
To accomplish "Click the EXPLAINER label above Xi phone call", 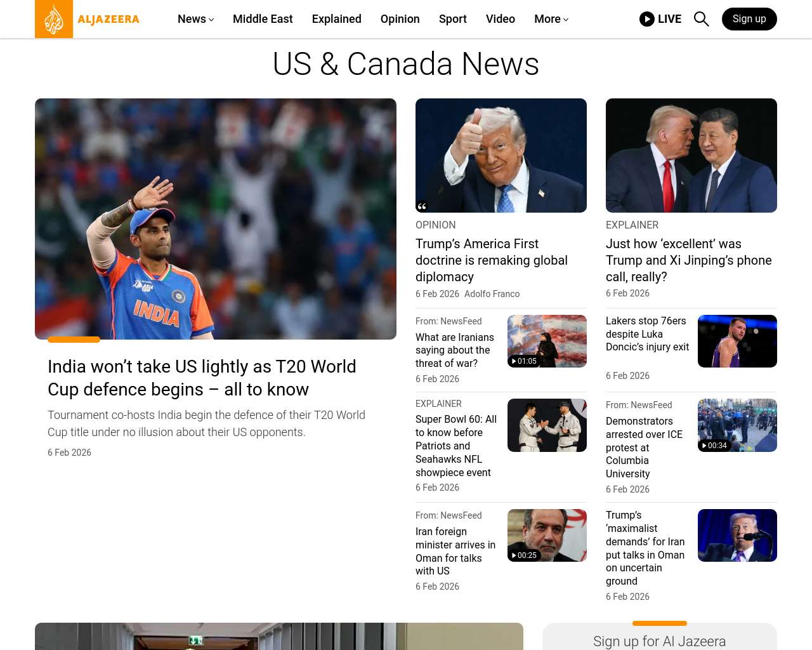I will [x=632, y=225].
